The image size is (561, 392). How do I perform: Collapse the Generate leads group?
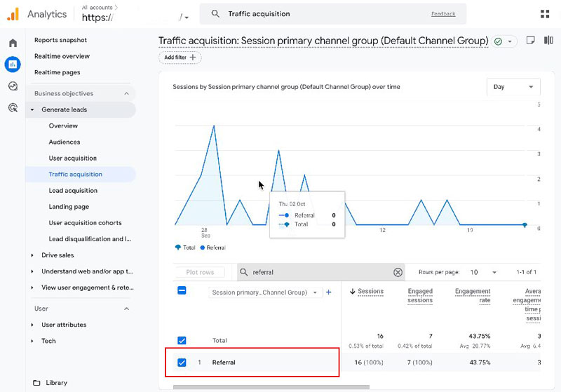[32, 110]
